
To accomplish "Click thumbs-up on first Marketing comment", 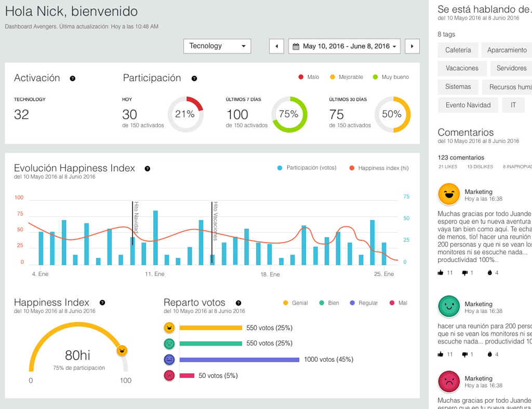I will (x=441, y=272).
